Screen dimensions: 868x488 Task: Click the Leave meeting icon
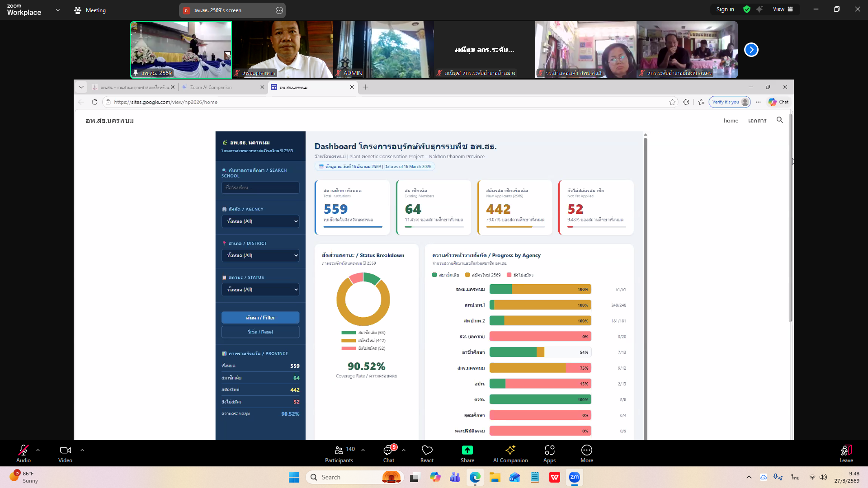(846, 450)
